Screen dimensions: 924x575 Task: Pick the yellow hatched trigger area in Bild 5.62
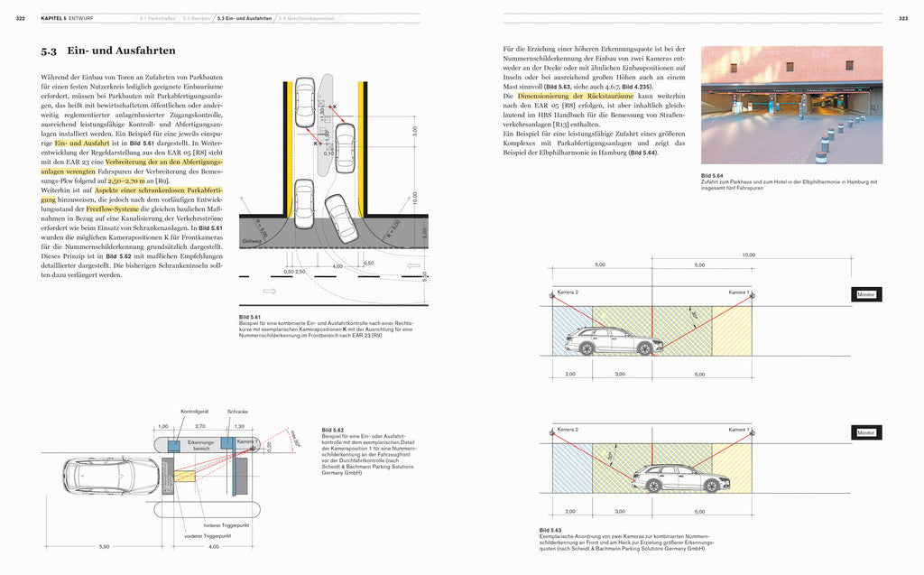pos(185,476)
